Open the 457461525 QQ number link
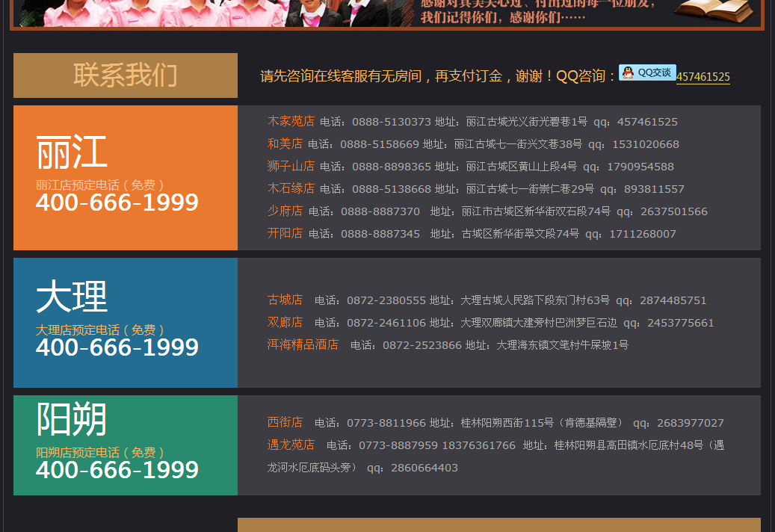This screenshot has width=775, height=532. (703, 77)
